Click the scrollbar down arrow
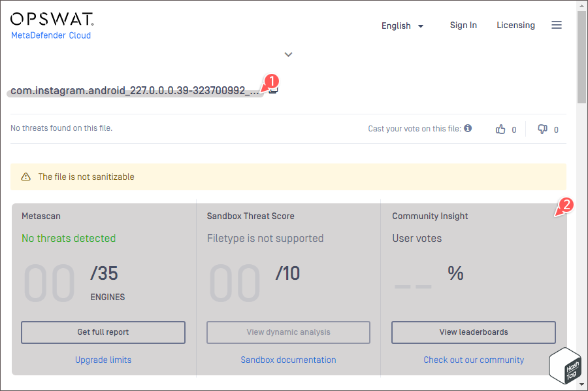The image size is (588, 391). point(582,384)
